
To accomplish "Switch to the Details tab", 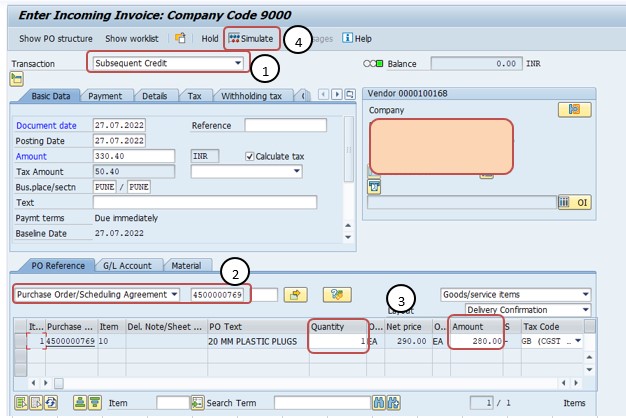I will [155, 96].
